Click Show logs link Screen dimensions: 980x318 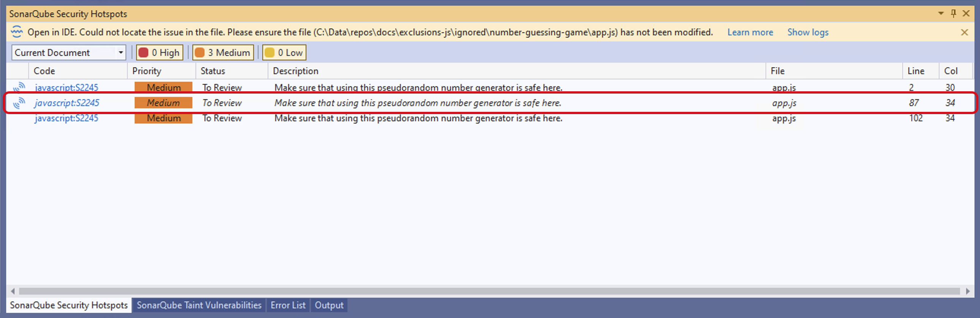click(x=808, y=32)
